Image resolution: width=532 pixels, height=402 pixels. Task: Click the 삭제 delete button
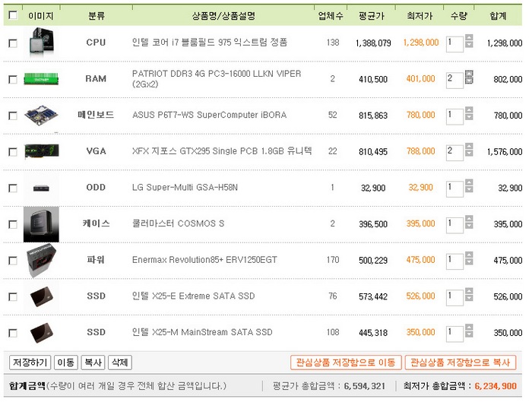pyautogui.click(x=120, y=362)
